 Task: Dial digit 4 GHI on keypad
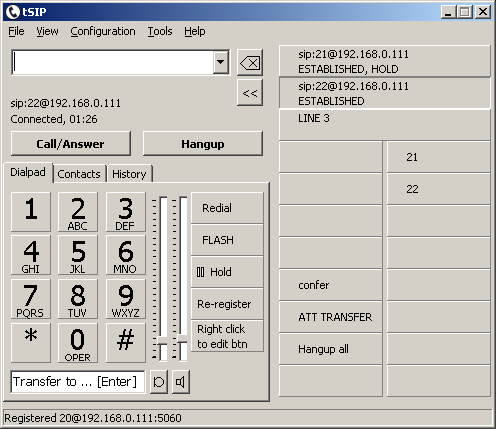click(31, 255)
